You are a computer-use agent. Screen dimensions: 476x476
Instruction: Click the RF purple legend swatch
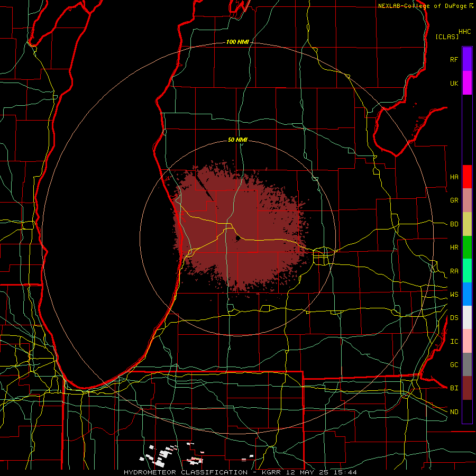[x=467, y=59]
